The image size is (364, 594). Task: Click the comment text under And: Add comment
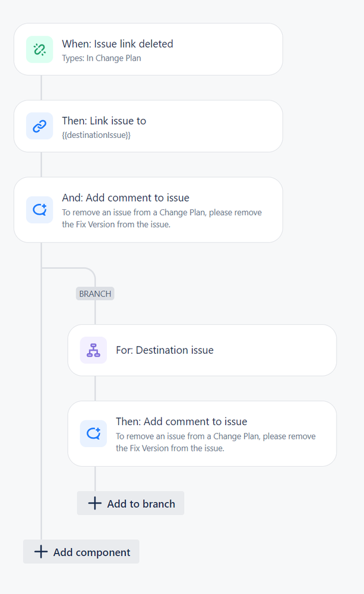162,218
